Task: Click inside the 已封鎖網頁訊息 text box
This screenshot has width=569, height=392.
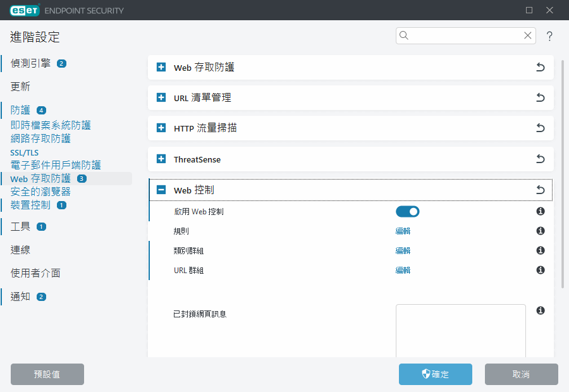Action: [x=460, y=329]
